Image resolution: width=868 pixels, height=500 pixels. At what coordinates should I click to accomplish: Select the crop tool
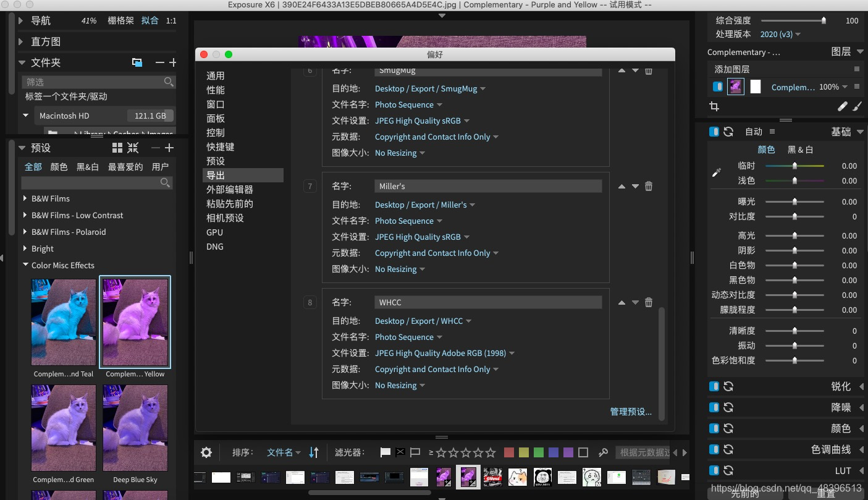tap(715, 106)
